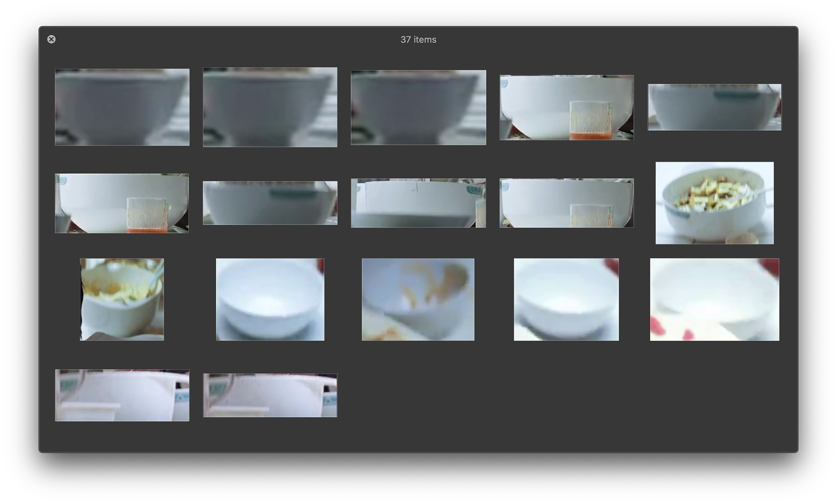This screenshot has width=837, height=504.
Task: Open the bright white bowl with red berries thumbnail
Action: pyautogui.click(x=715, y=300)
